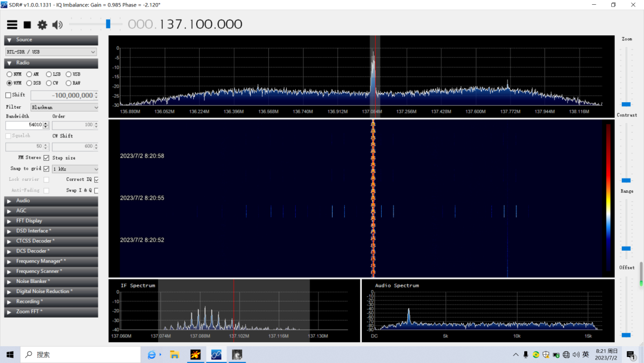644x363 pixels.
Task: Expand the DSD Interface panel
Action: [51, 231]
